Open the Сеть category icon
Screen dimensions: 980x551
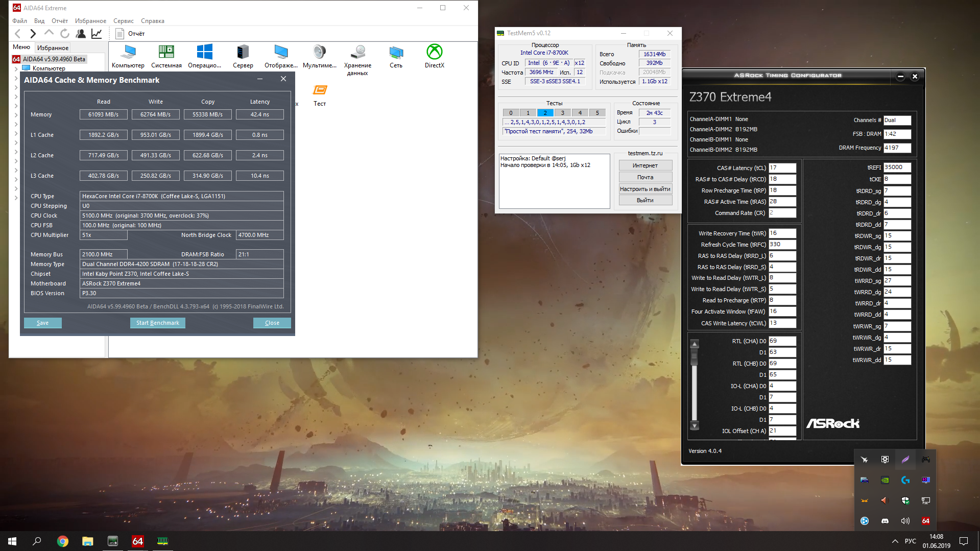click(x=396, y=56)
